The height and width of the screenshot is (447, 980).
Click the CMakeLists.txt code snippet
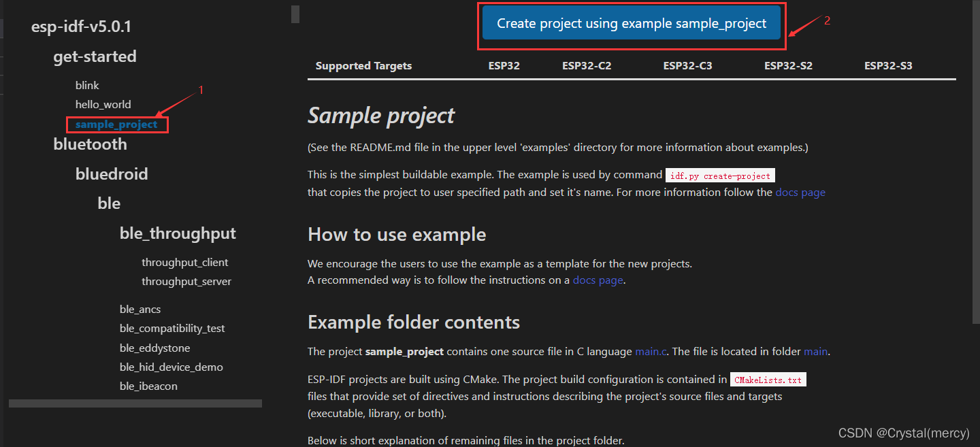click(768, 380)
